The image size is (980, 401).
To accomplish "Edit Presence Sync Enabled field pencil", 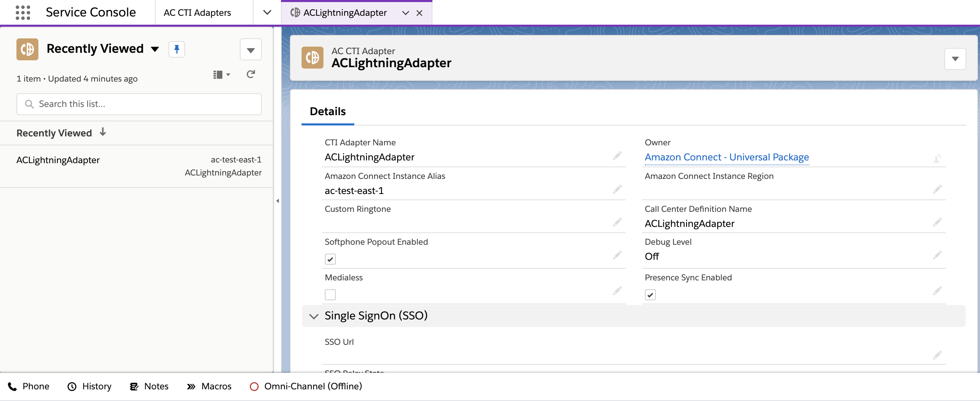I will pyautogui.click(x=937, y=291).
